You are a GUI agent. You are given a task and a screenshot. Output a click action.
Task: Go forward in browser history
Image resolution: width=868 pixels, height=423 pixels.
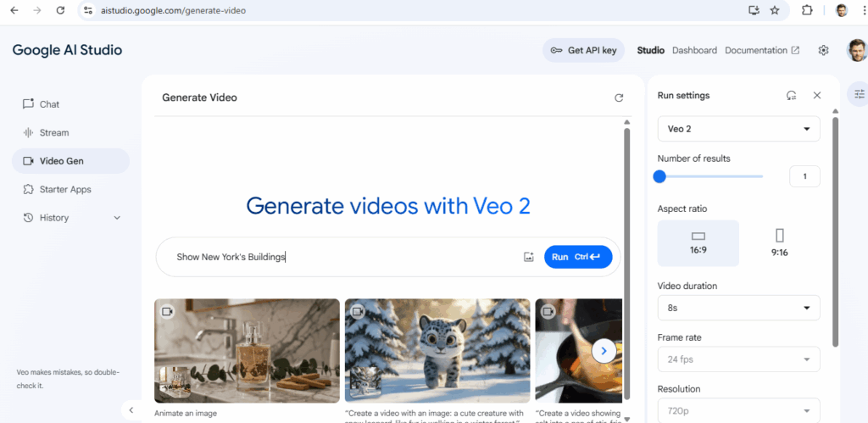pos(37,10)
